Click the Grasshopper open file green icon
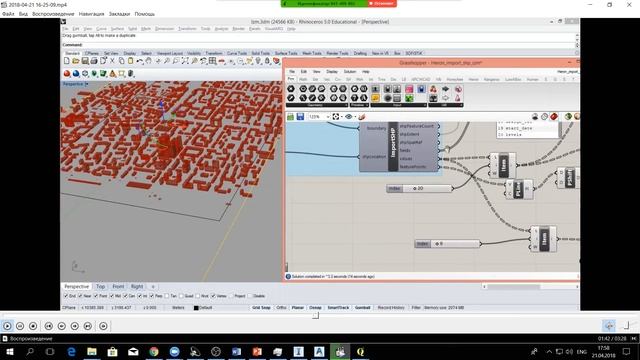Screen dimensions: 640x360 (290, 117)
